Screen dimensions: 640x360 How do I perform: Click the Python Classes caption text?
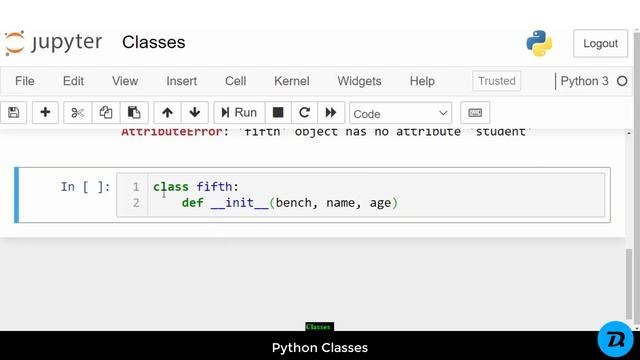[x=320, y=348]
